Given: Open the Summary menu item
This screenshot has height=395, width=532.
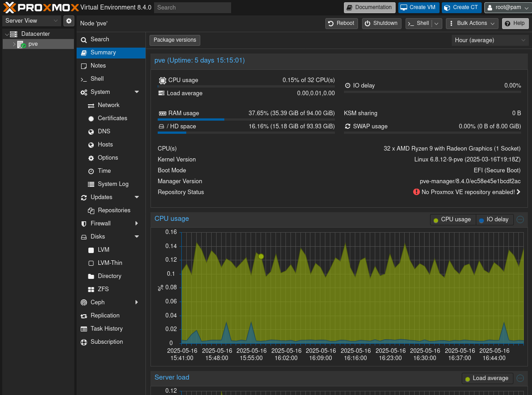Looking at the screenshot, I should pos(111,53).
